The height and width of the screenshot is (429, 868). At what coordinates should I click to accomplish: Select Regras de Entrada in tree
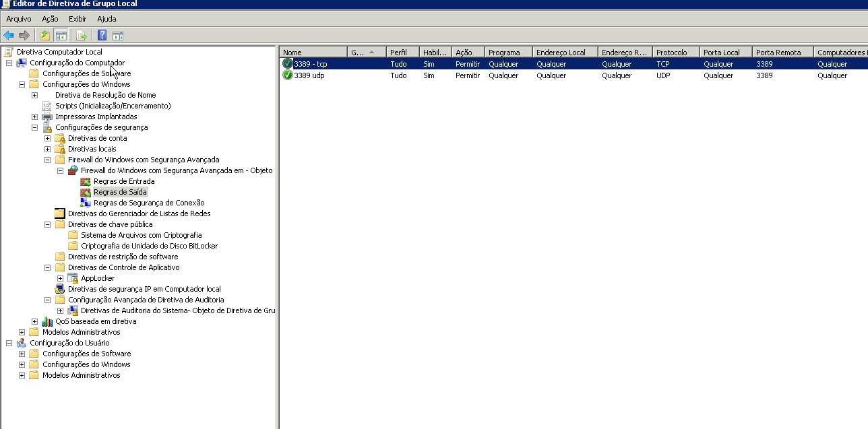124,181
